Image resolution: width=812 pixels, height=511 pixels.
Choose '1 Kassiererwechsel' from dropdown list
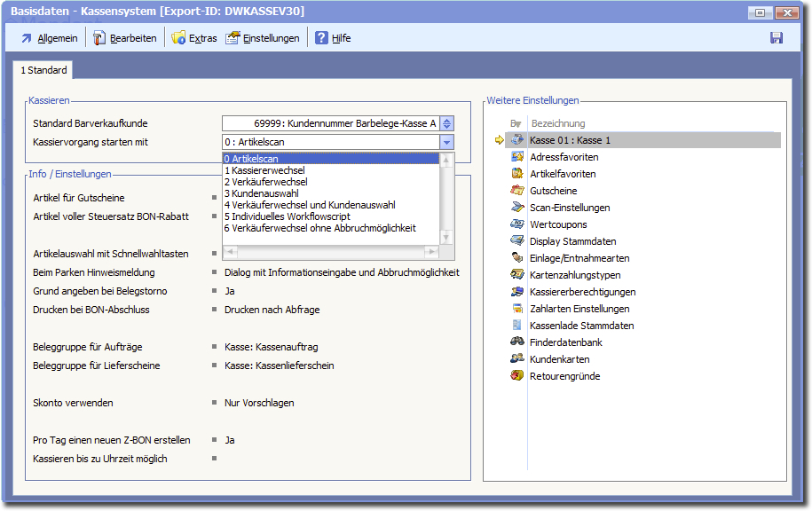pyautogui.click(x=264, y=170)
